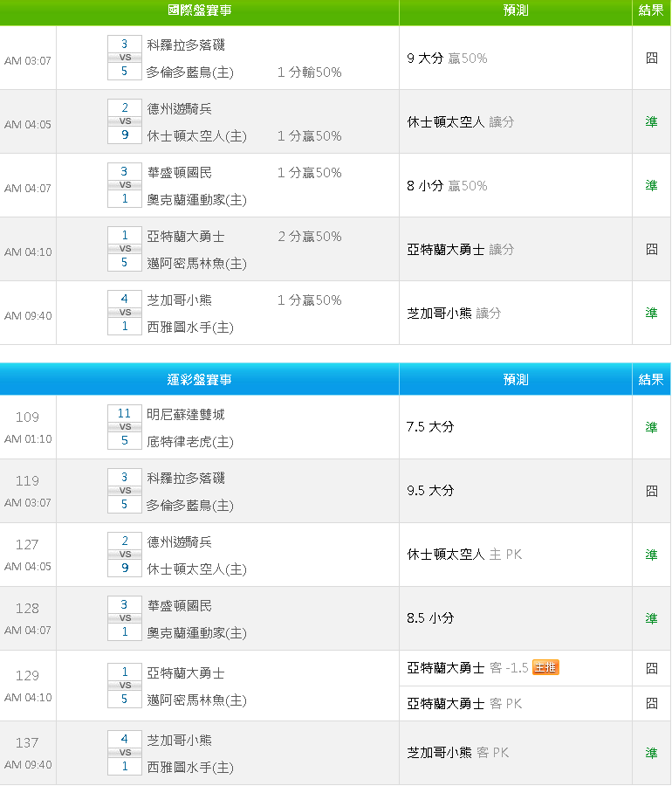Open 多倫多藍鳥(主) in game 119 row

(189, 506)
